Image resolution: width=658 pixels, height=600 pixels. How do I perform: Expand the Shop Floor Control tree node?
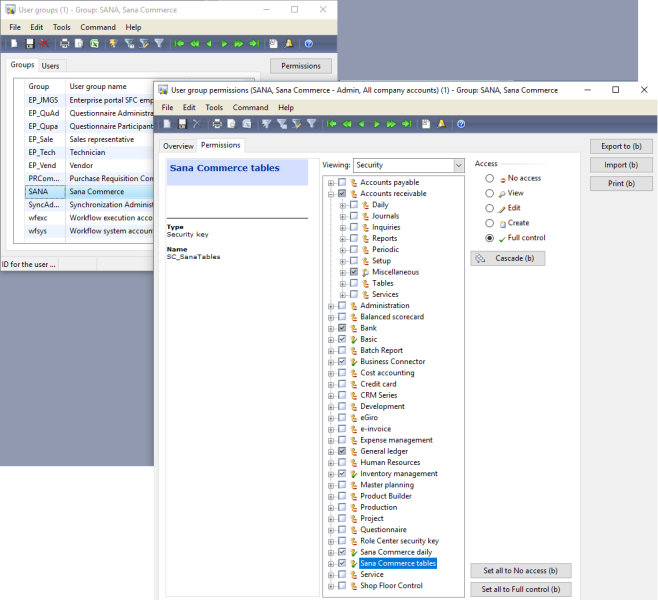coord(331,586)
